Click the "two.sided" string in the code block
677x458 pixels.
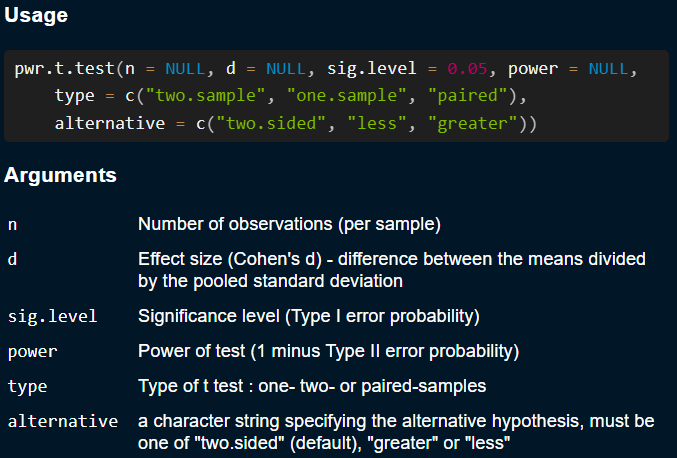[x=272, y=124]
